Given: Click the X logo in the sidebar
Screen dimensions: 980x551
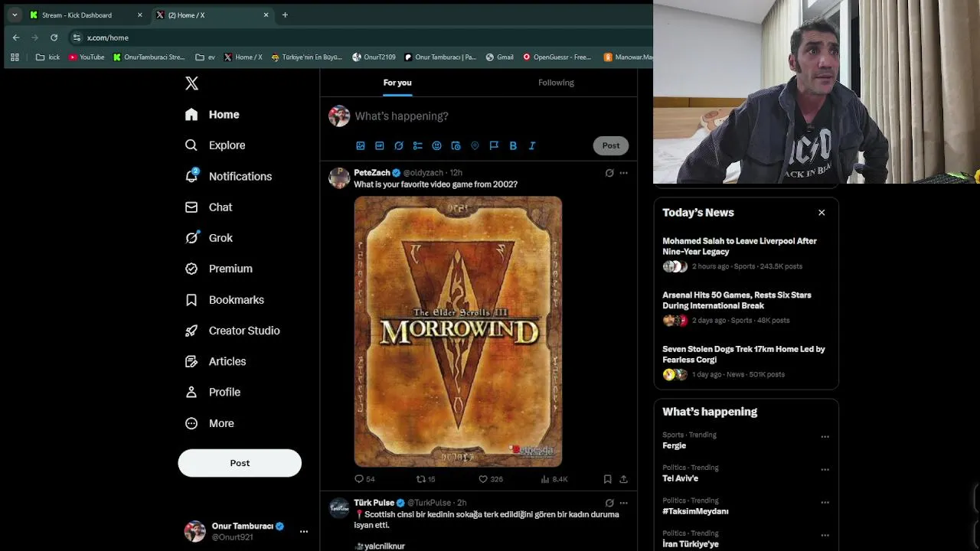Looking at the screenshot, I should (191, 83).
